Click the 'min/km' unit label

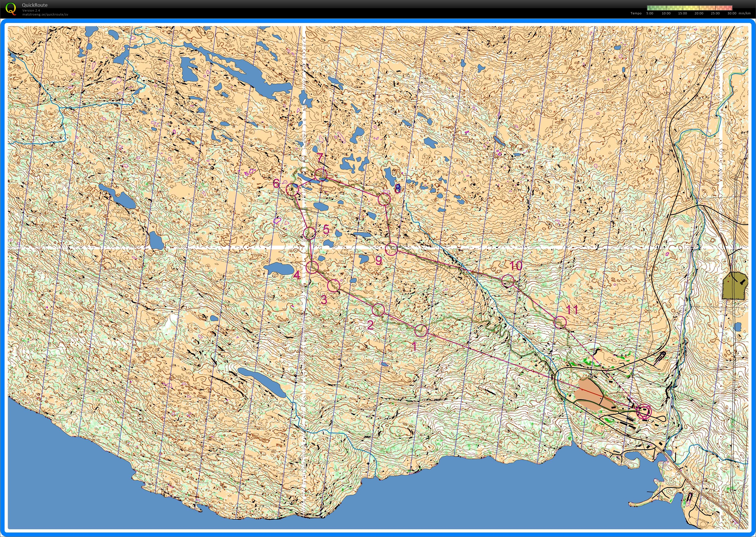(745, 14)
